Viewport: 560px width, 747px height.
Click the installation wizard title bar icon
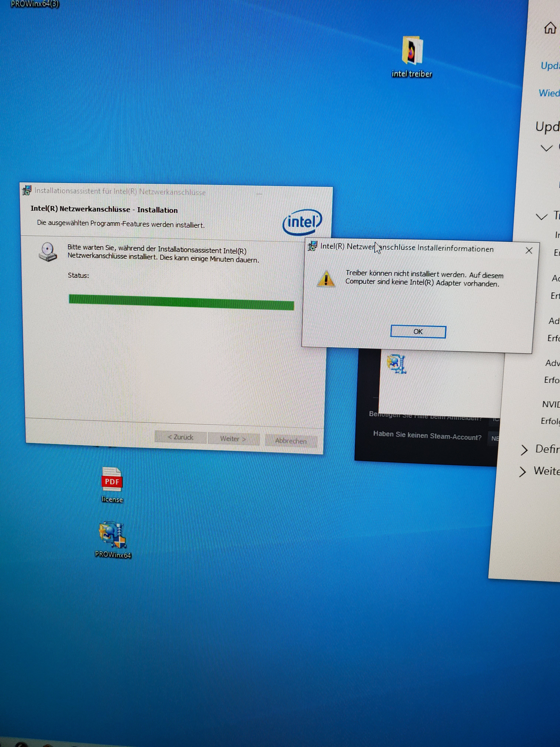click(x=27, y=190)
